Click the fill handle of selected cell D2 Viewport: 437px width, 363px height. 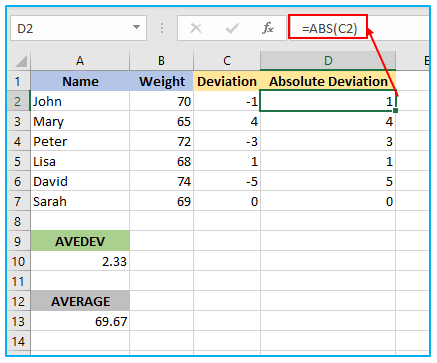(x=395, y=110)
